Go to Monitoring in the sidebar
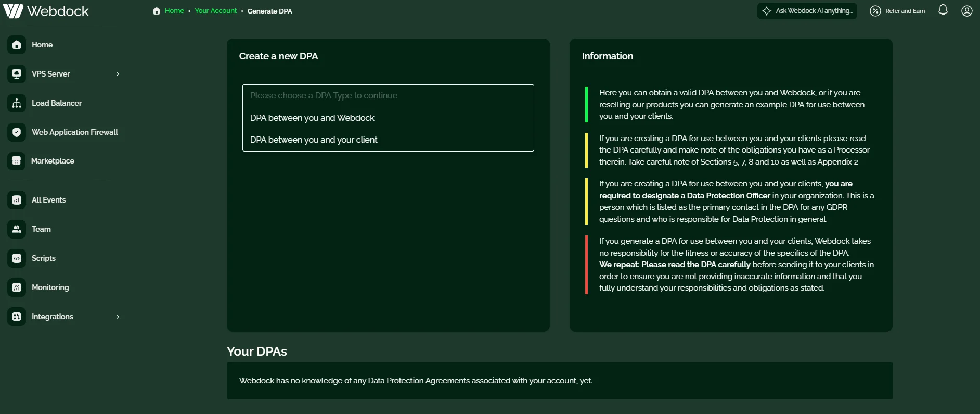The image size is (980, 414). pos(50,287)
